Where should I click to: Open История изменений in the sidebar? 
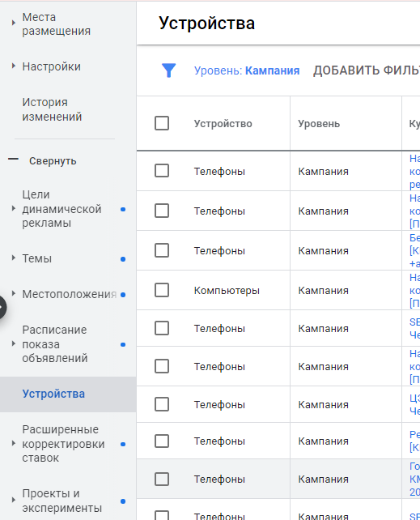52,109
